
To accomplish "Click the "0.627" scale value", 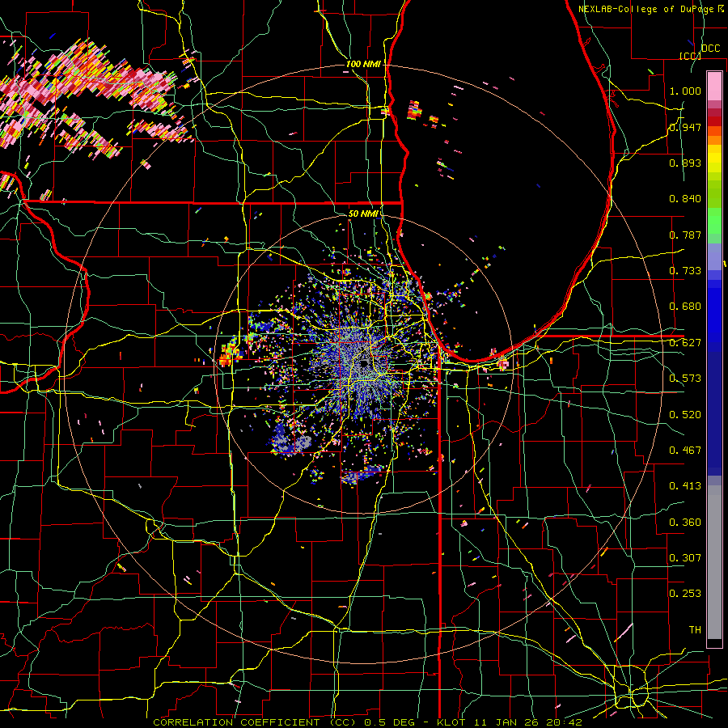I will tap(685, 343).
